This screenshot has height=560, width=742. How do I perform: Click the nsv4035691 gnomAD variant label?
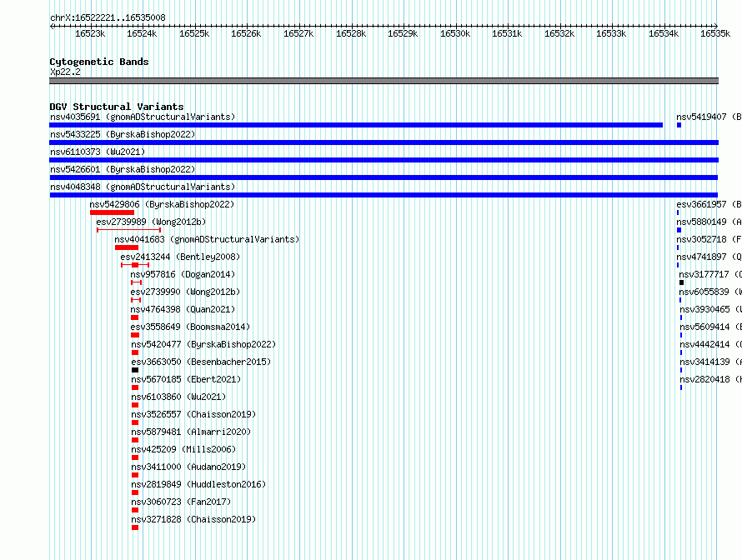[143, 117]
